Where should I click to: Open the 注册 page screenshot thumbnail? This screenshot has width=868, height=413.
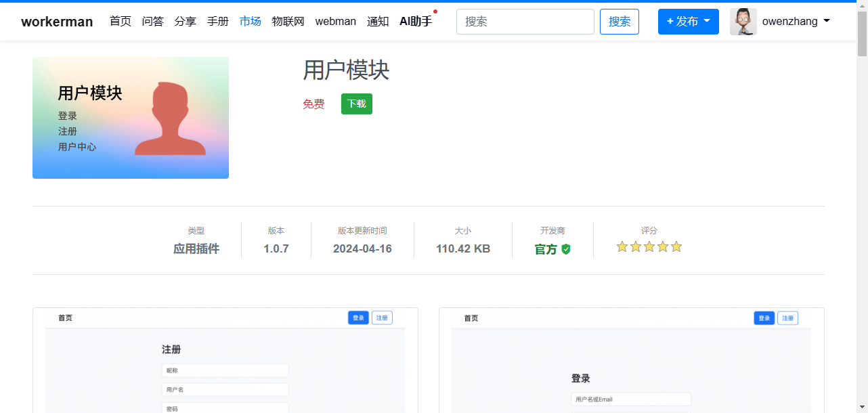click(225, 360)
